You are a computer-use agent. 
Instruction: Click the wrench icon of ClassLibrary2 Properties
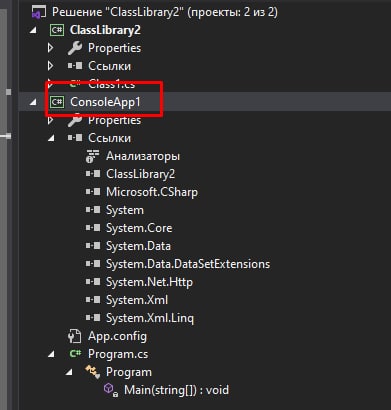coord(75,48)
